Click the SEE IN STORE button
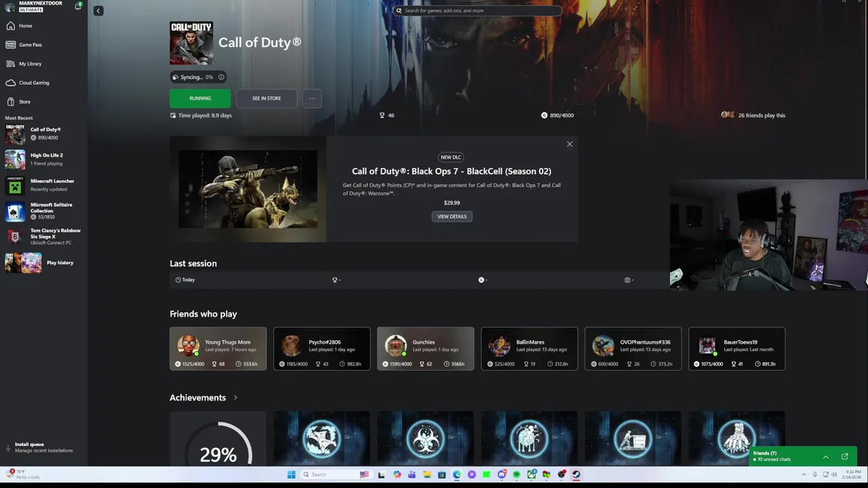Image resolution: width=868 pixels, height=488 pixels. click(267, 98)
